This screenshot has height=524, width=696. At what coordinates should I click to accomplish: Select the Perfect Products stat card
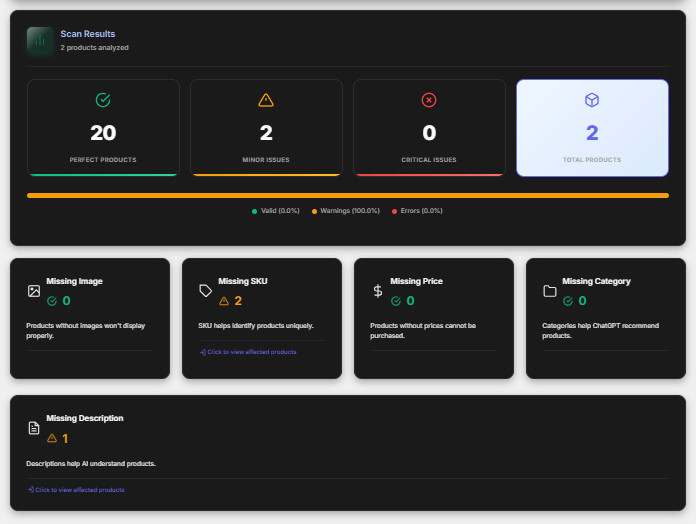[103, 128]
